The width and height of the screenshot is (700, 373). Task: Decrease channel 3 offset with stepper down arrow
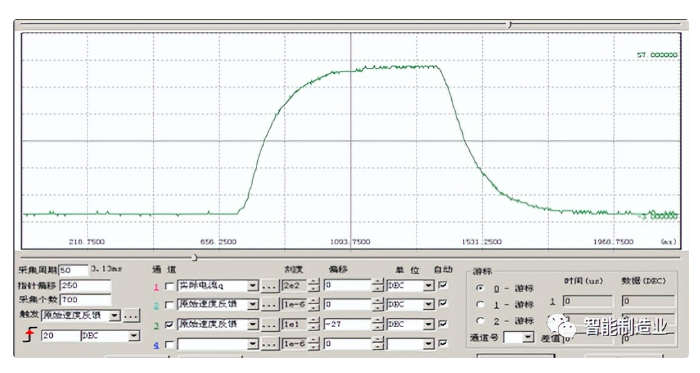pyautogui.click(x=378, y=328)
